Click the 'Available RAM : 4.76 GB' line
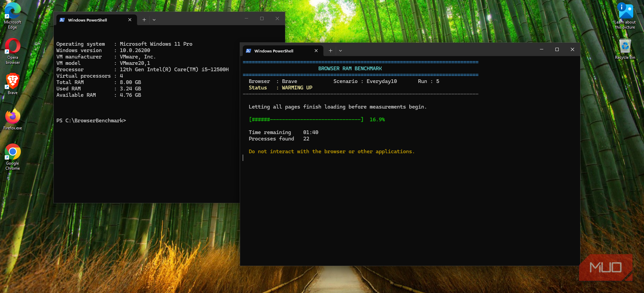644x293 pixels. coord(99,95)
